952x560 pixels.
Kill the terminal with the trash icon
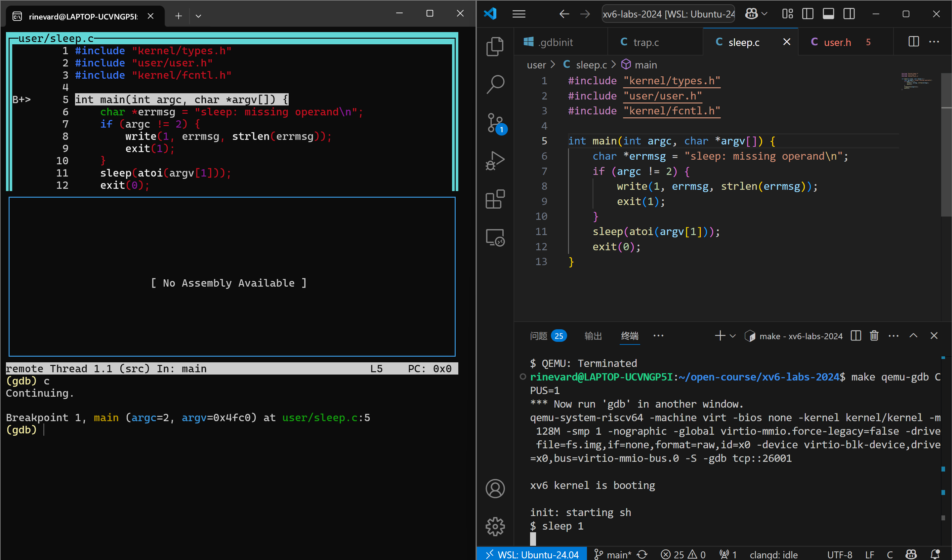(874, 336)
